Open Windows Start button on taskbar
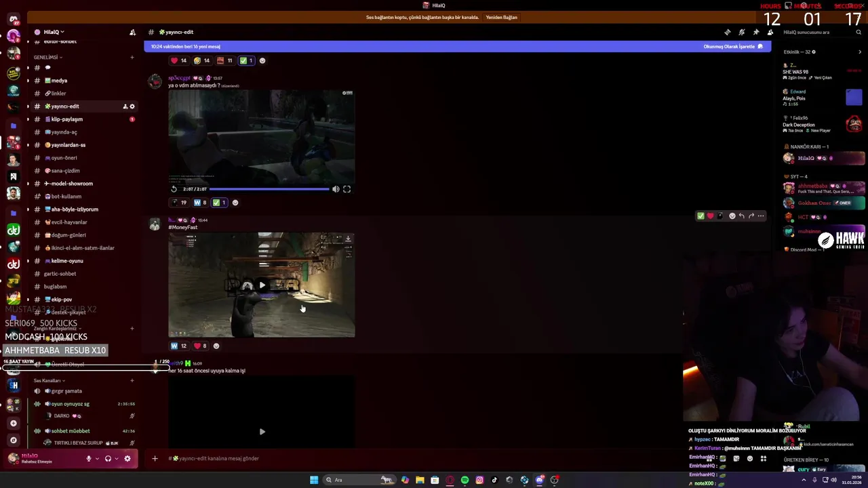 (314, 480)
